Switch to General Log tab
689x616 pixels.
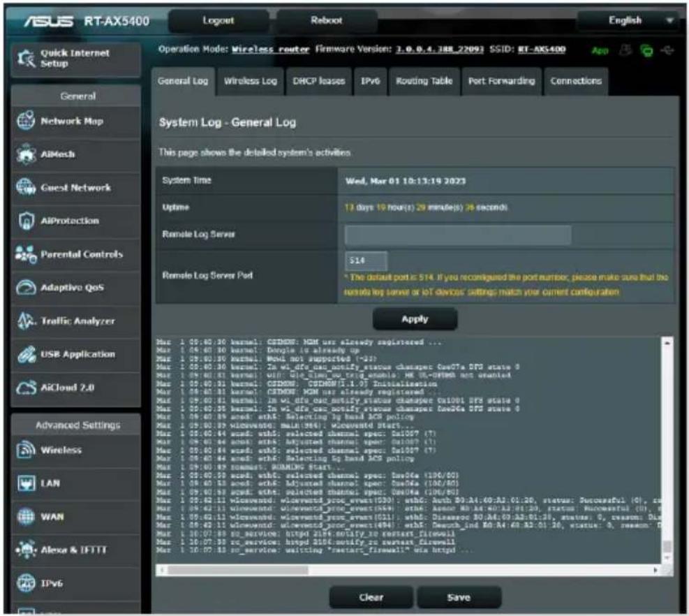click(x=183, y=81)
